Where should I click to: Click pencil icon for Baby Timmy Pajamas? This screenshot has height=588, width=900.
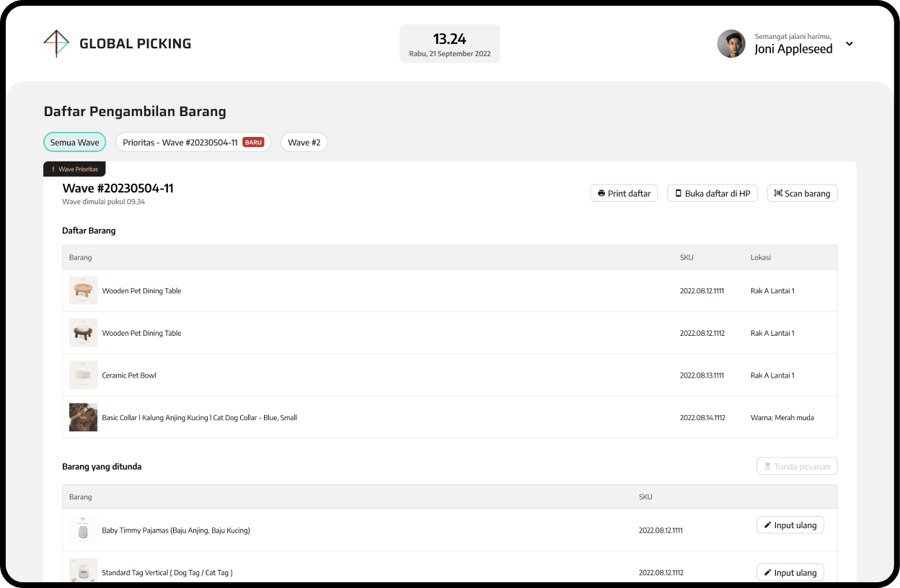coord(767,525)
